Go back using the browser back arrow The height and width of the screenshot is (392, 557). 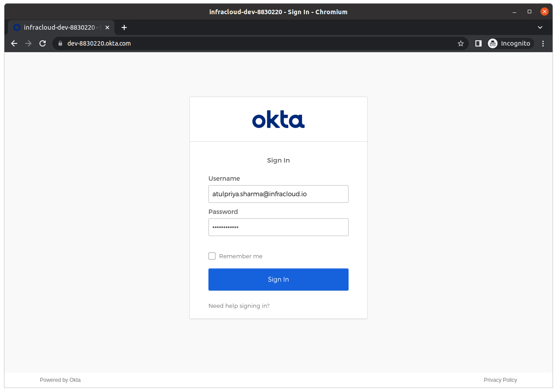pyautogui.click(x=14, y=43)
